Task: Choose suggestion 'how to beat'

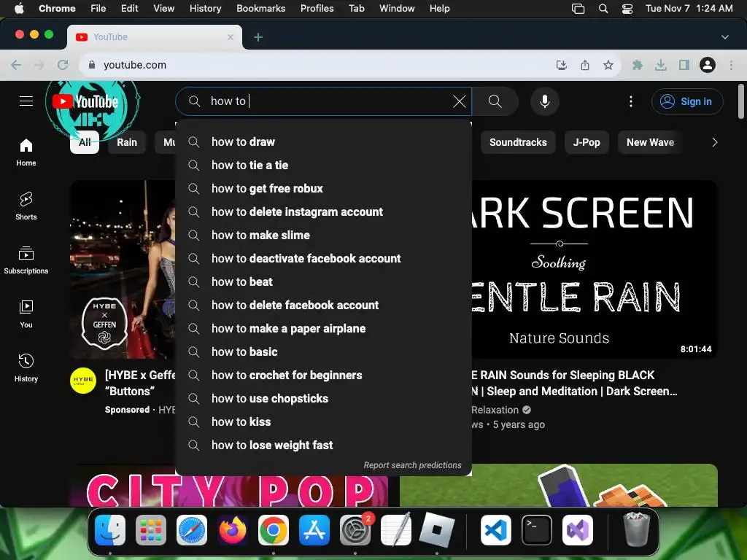Action: pos(323,282)
